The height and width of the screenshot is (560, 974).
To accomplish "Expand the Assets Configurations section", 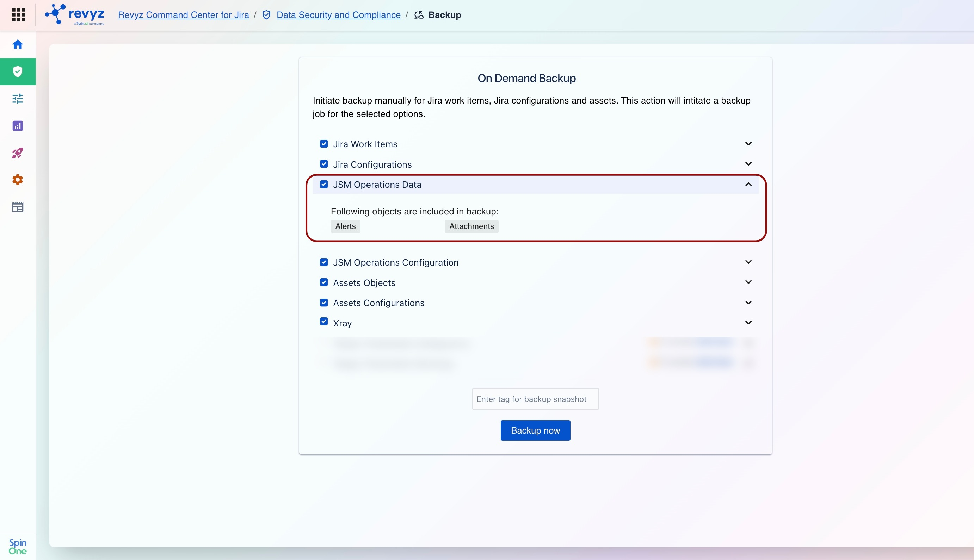I will click(x=748, y=303).
